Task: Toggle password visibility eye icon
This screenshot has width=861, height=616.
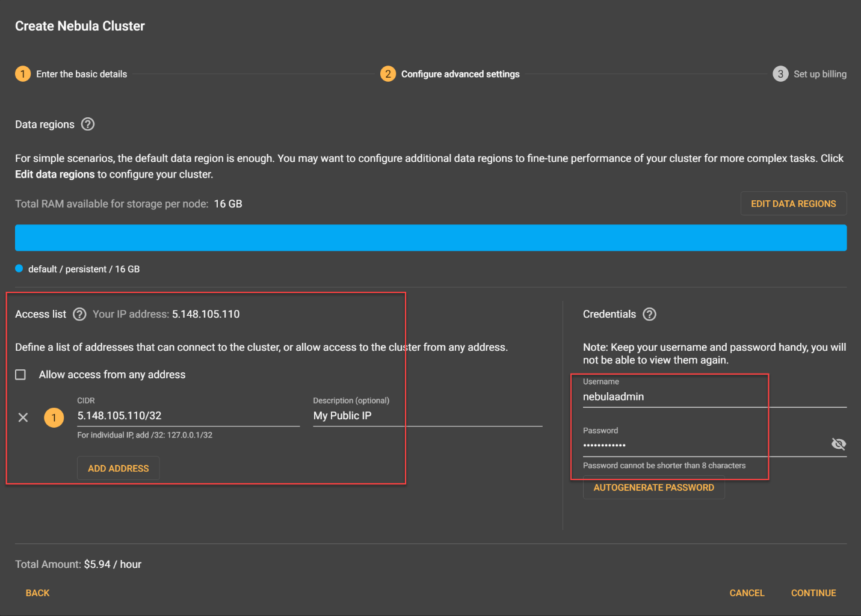Action: tap(838, 444)
